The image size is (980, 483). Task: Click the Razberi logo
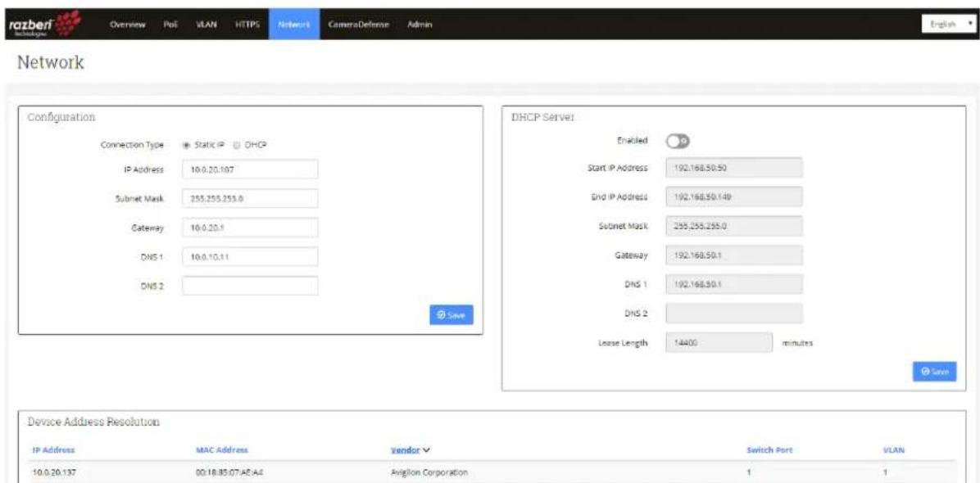coord(43,24)
